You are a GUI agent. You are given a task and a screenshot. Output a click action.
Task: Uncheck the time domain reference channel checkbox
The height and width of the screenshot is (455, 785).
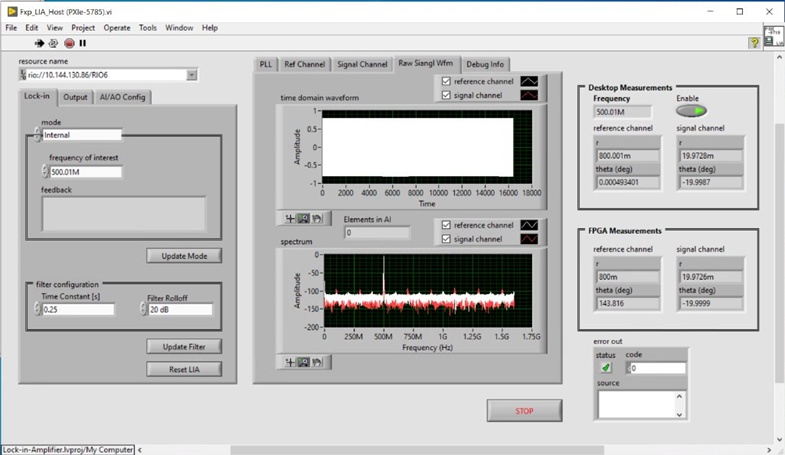(x=446, y=81)
